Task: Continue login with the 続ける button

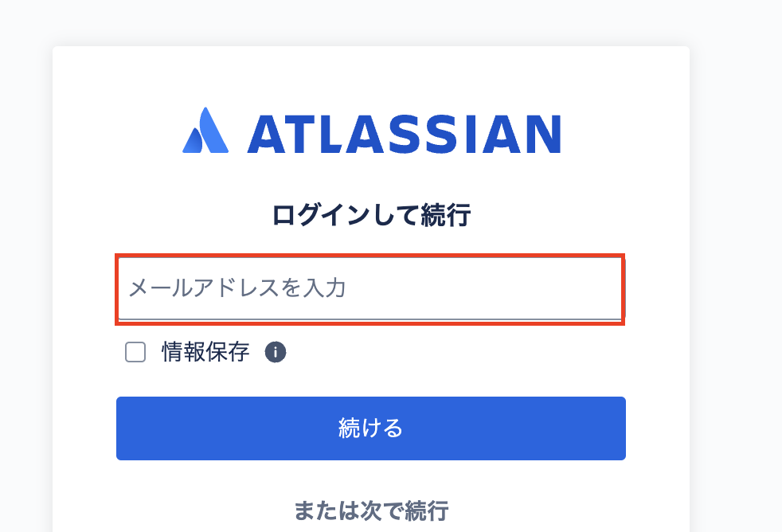Action: [x=370, y=428]
